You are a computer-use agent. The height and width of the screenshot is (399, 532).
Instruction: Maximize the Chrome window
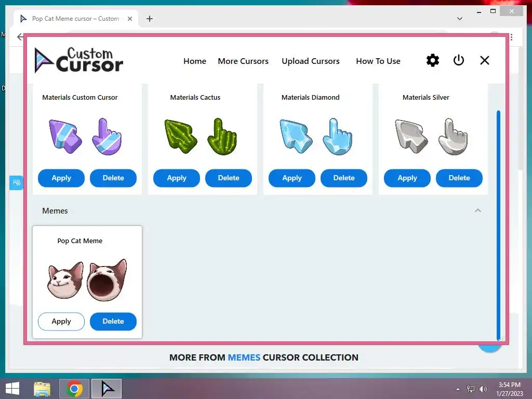[493, 11]
